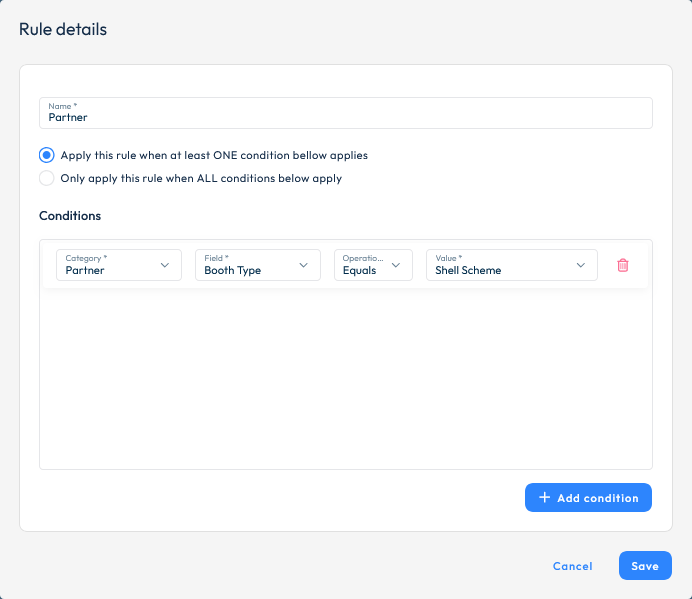Screen dimensions: 692x599
Task: Open the Value dropdown showing Shell Scheme
Action: tap(512, 265)
